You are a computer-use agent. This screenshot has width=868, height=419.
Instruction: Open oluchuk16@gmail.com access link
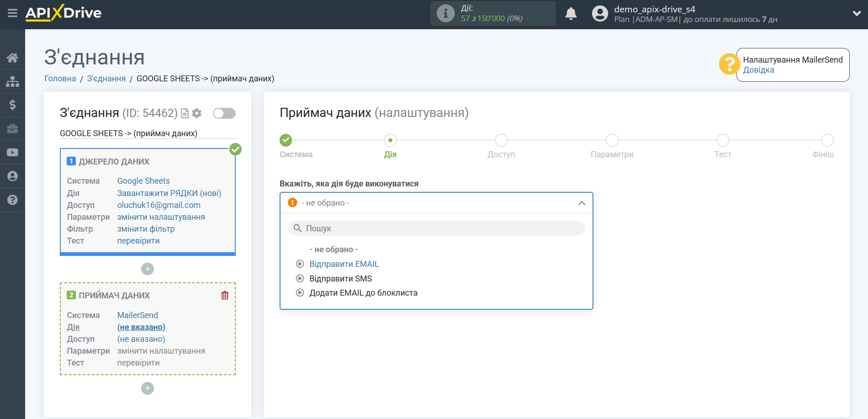[x=159, y=205]
